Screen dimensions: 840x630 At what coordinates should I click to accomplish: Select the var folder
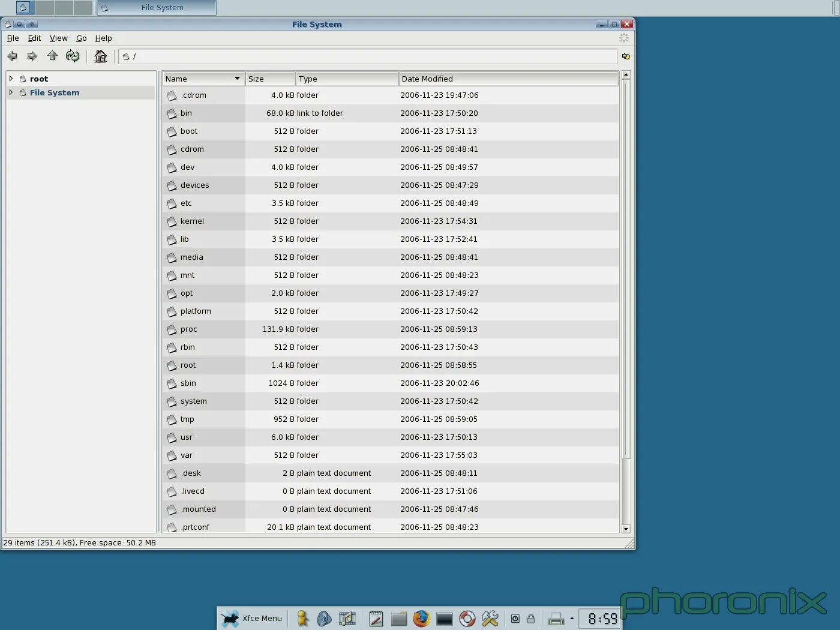tap(391, 455)
